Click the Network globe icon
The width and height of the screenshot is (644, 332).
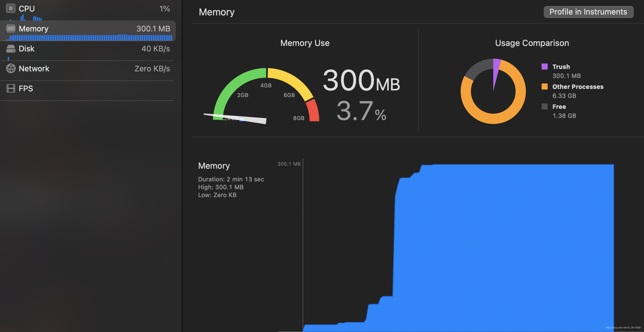pyautogui.click(x=11, y=69)
